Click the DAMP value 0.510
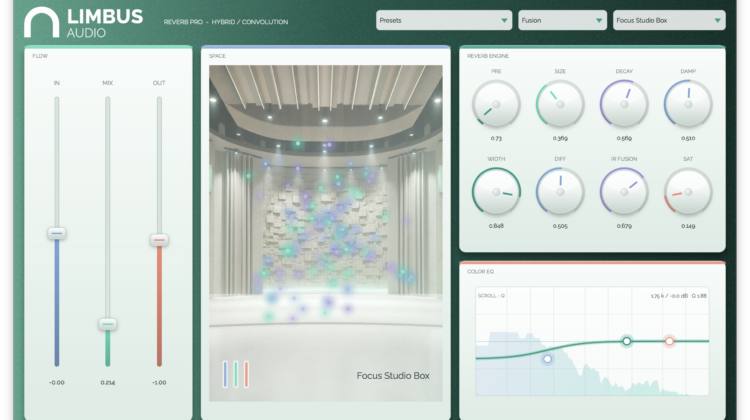The width and height of the screenshot is (750, 420). click(x=688, y=138)
